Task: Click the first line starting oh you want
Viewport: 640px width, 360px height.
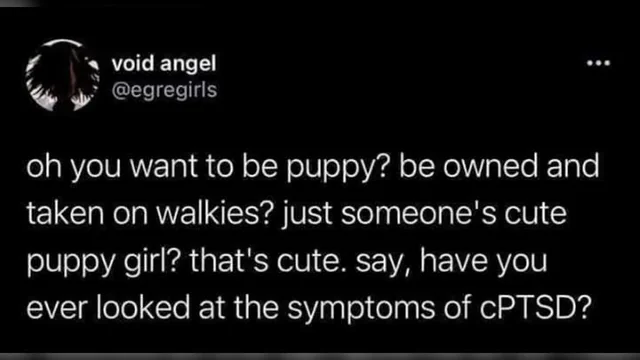Action: [x=313, y=167]
